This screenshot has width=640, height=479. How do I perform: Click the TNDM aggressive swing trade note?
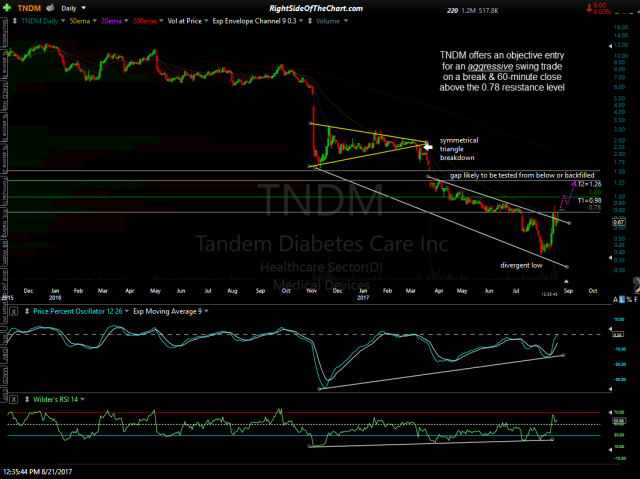(502, 71)
